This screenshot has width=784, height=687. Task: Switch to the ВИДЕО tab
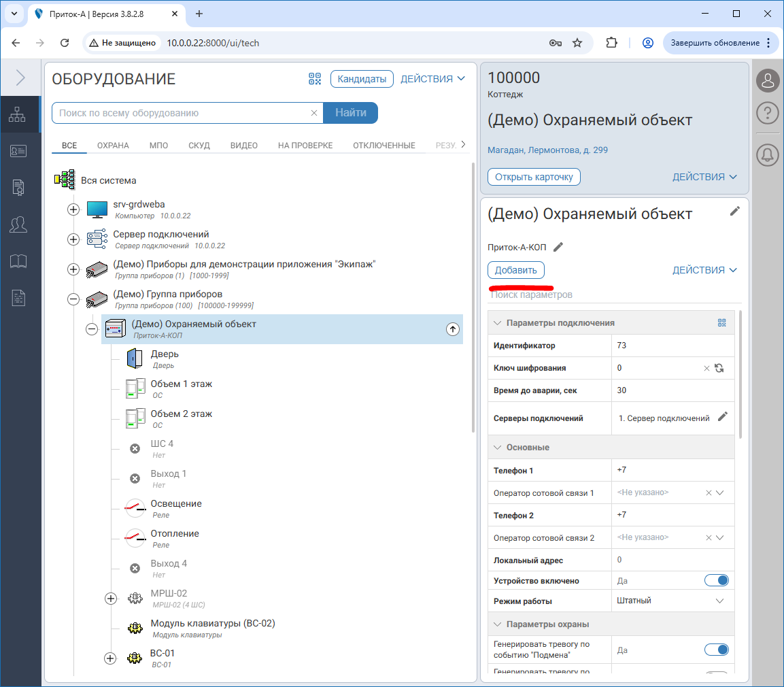[243, 146]
